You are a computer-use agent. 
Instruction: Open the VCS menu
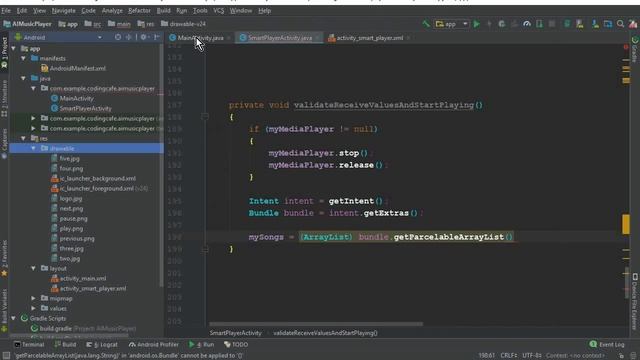pyautogui.click(x=219, y=11)
